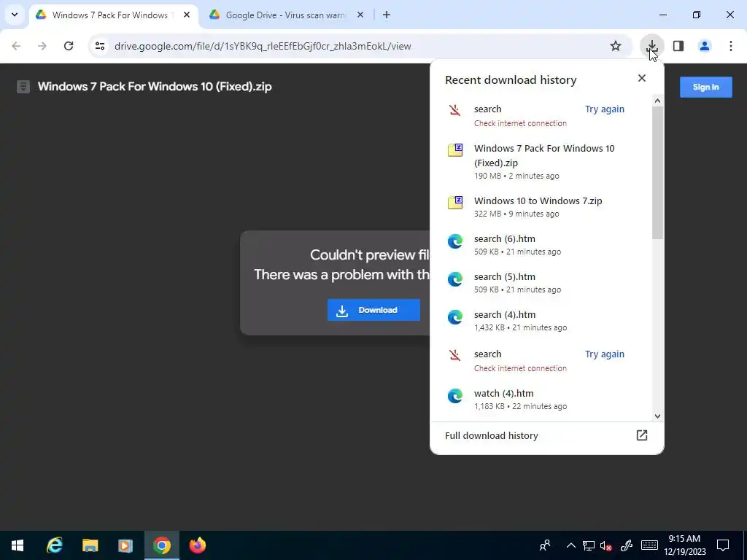The image size is (747, 560).
Task: Open Windows 7 Pack For Windows 10 (Fixed).zip download
Action: point(541,161)
